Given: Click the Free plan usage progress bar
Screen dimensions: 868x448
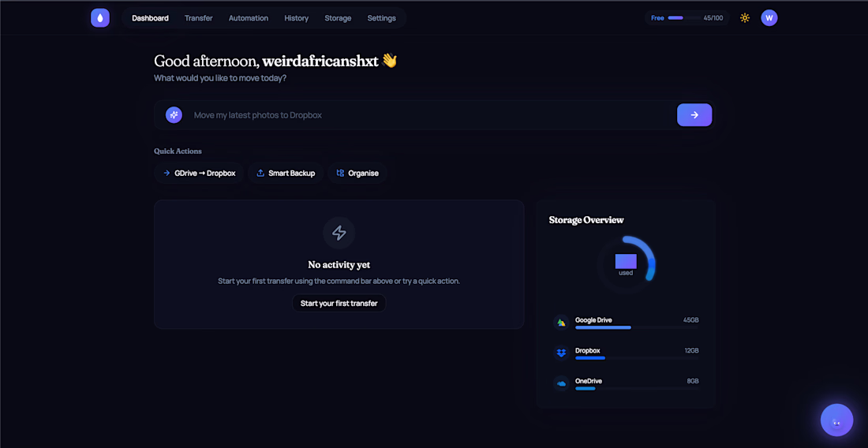Looking at the screenshot, I should 675,18.
